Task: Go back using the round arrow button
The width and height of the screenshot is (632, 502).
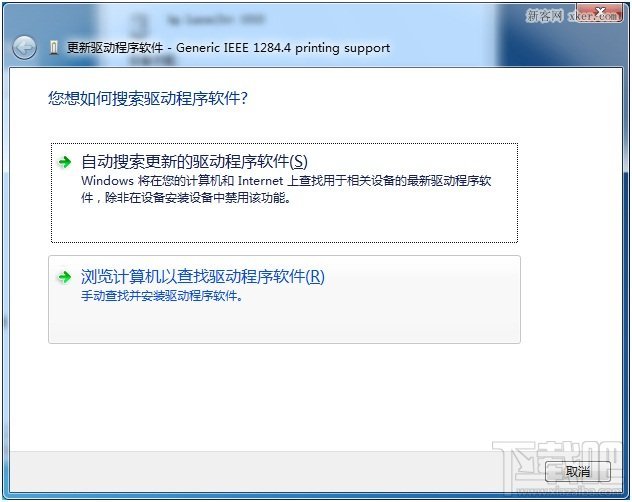Action: (x=24, y=48)
